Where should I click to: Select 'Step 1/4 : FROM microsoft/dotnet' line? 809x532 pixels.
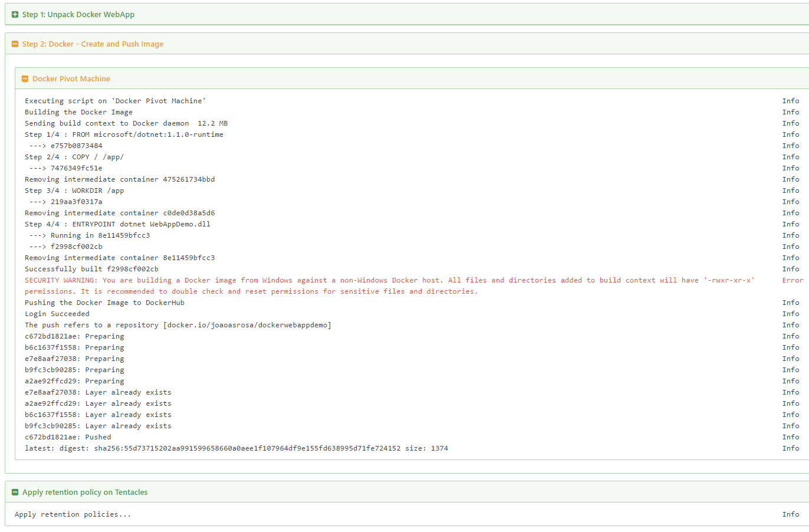click(x=124, y=134)
